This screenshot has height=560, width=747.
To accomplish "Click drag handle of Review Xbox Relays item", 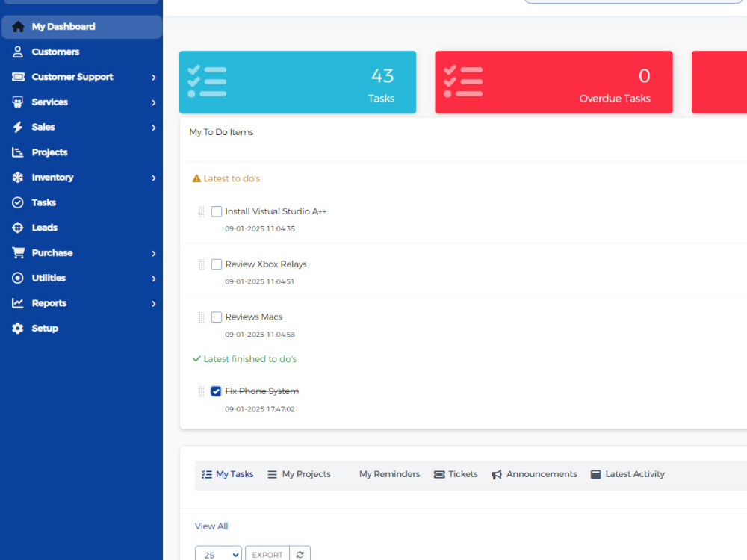I will [202, 264].
